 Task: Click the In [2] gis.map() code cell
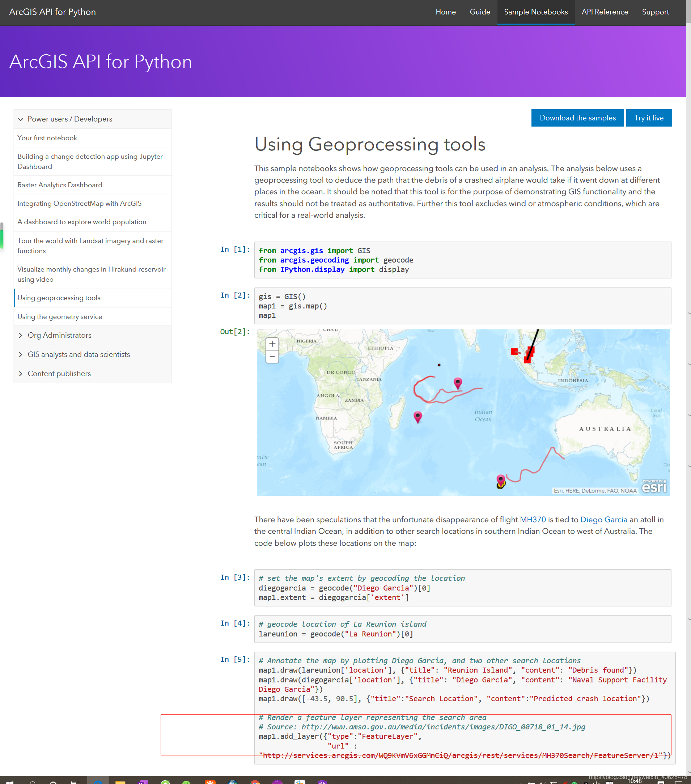(462, 306)
